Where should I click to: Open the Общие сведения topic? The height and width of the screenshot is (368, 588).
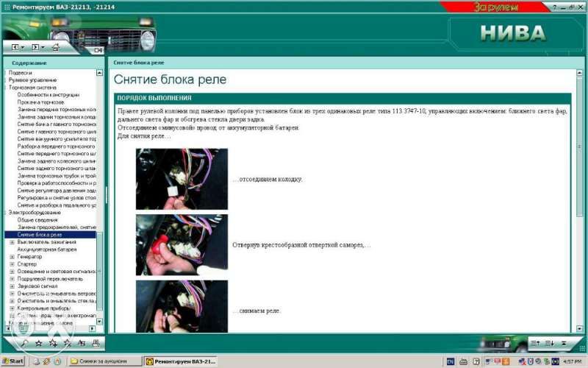point(37,220)
